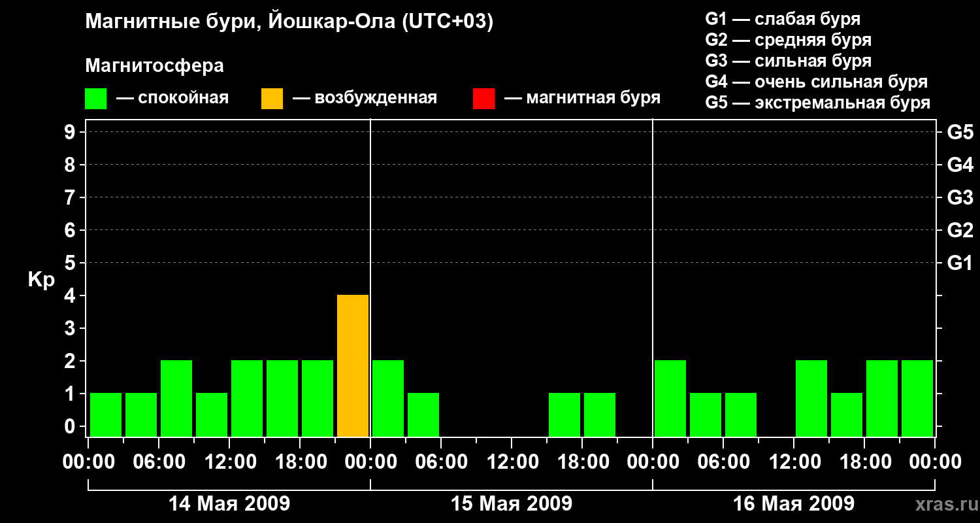
Task: Click the 'G5' right axis label
Action: click(960, 132)
